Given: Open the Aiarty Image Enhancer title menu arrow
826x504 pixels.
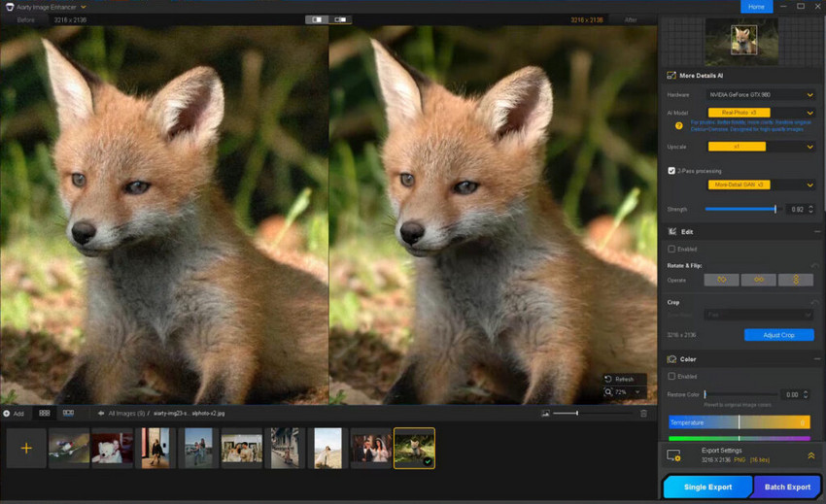Looking at the screenshot, I should [84, 8].
